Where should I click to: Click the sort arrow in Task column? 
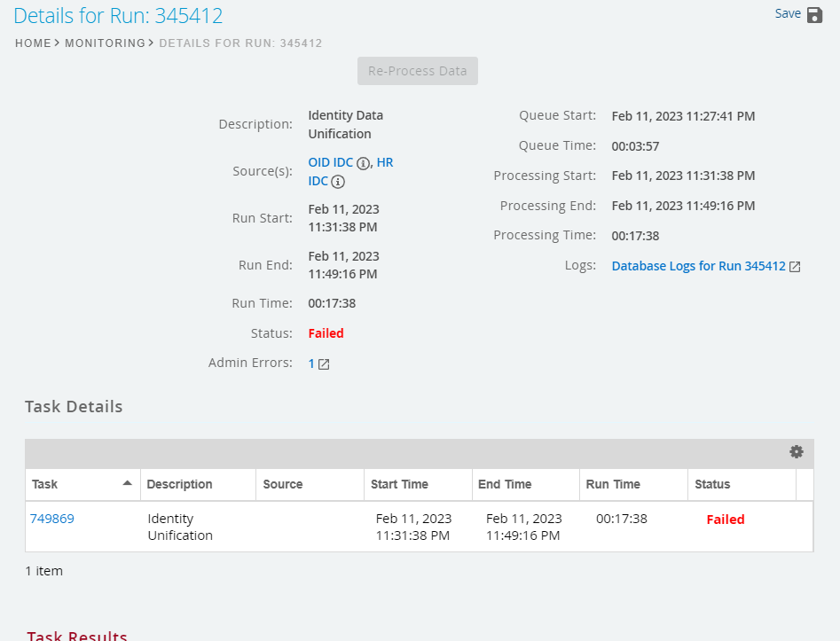127,483
